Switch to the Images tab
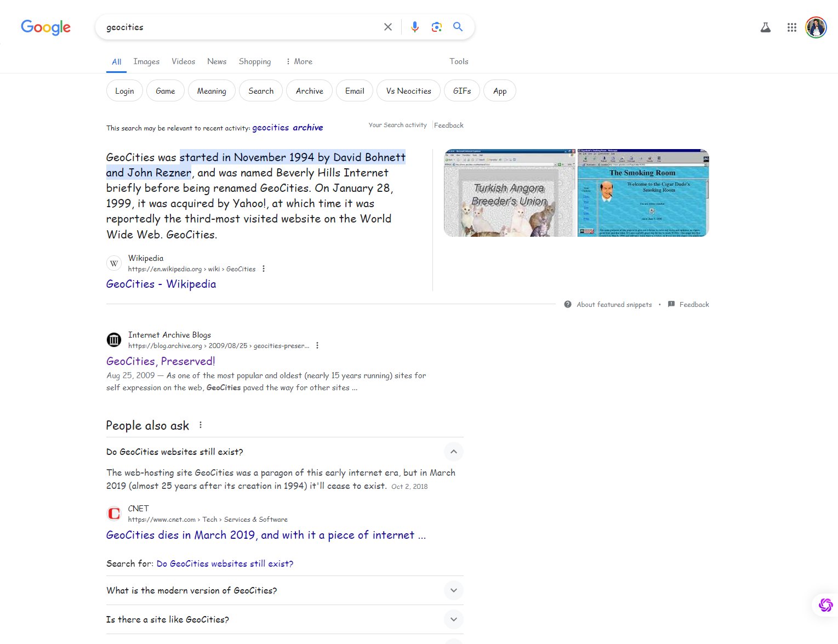 (146, 61)
